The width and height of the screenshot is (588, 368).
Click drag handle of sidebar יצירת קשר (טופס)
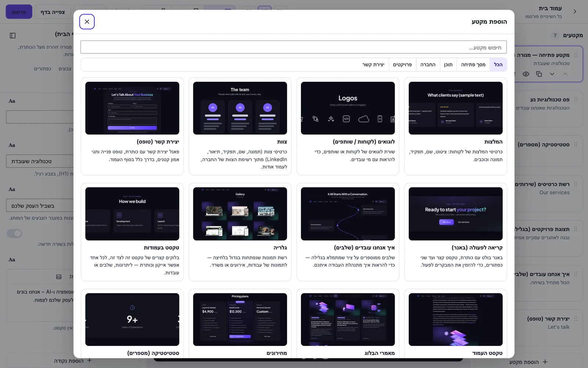click(576, 318)
